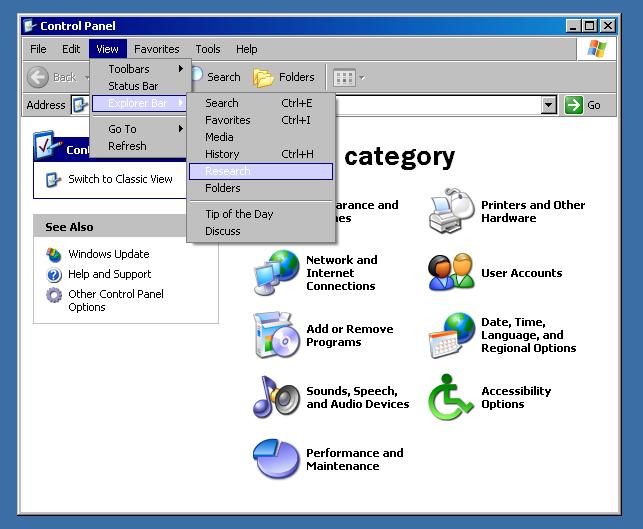The image size is (643, 529).
Task: Open Accessibility Options wheelchair icon
Action: (x=450, y=397)
